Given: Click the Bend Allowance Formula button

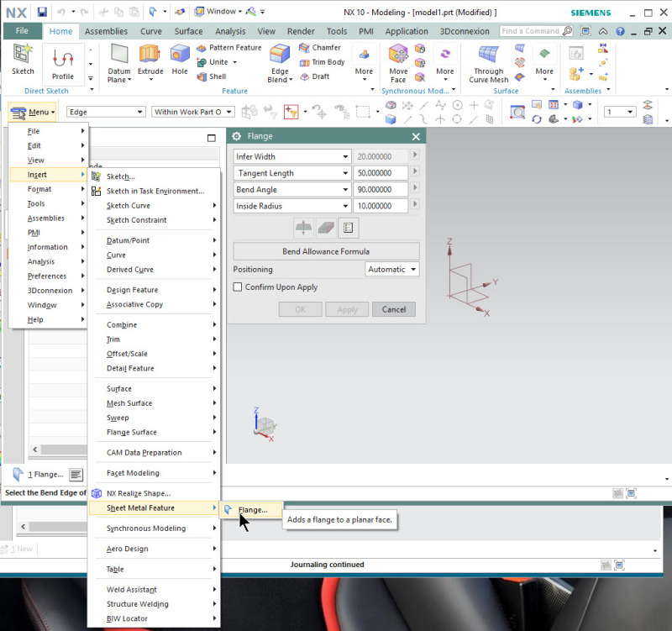Looking at the screenshot, I should click(x=326, y=251).
